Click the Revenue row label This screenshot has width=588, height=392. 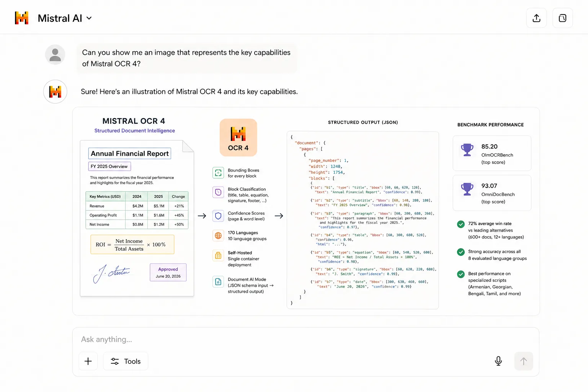click(x=97, y=206)
